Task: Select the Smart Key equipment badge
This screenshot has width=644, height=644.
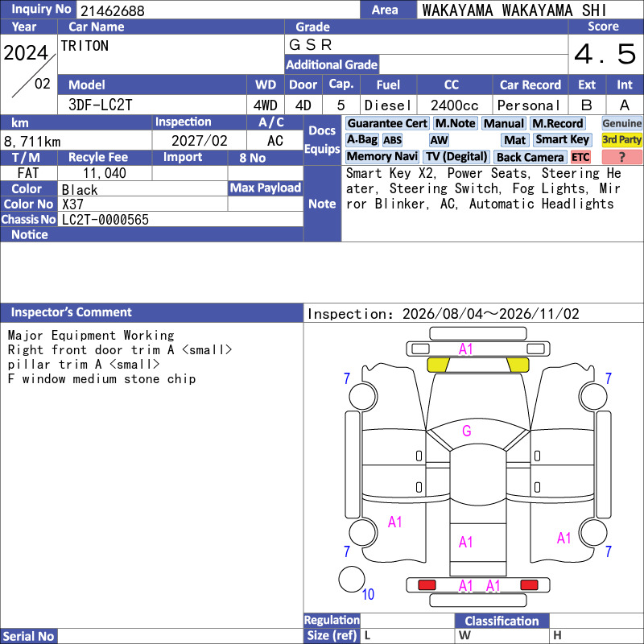Action: [x=562, y=139]
